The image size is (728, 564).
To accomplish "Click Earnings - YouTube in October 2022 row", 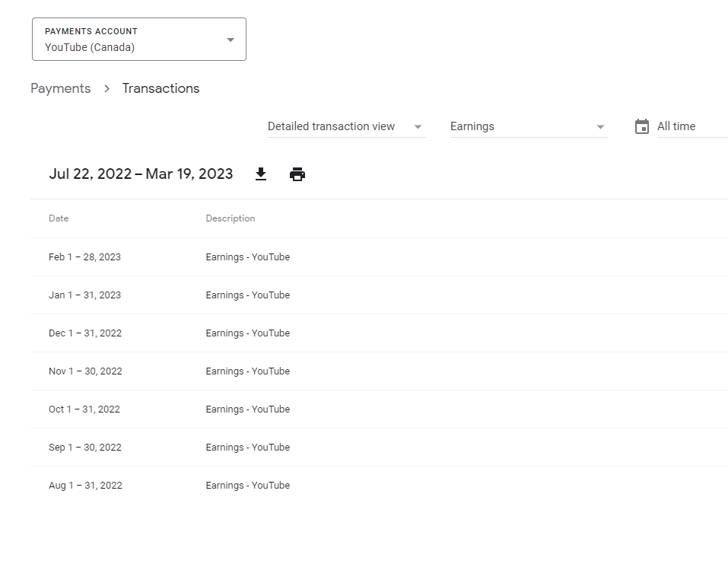I will pyautogui.click(x=248, y=409).
